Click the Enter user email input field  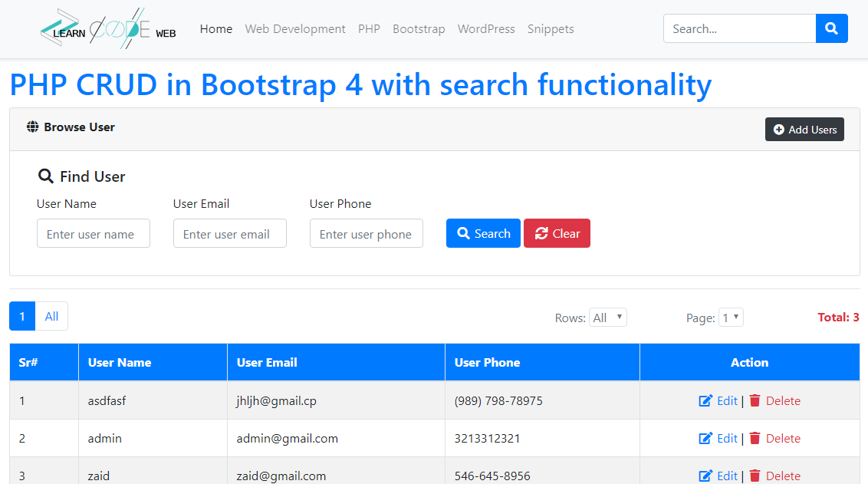pyautogui.click(x=230, y=233)
